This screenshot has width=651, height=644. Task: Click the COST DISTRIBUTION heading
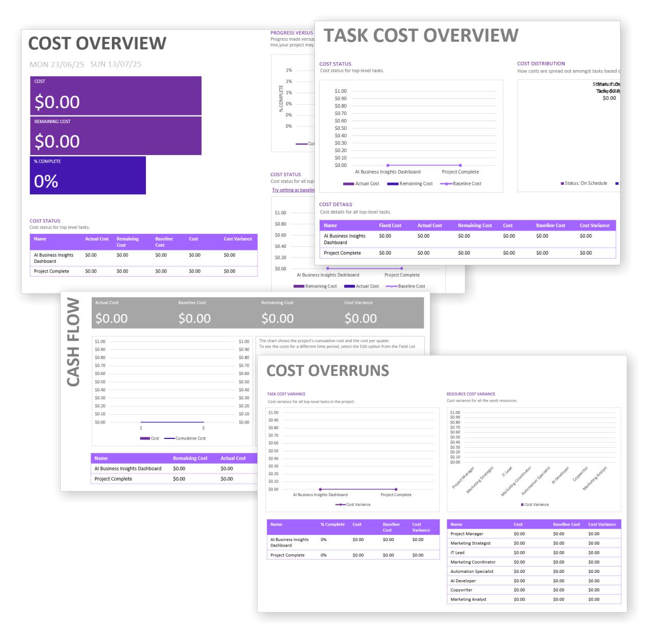(541, 64)
